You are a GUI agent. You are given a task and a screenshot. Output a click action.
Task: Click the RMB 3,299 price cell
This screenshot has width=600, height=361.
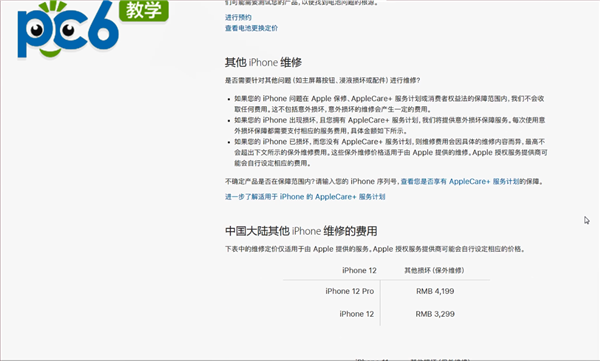tap(435, 314)
